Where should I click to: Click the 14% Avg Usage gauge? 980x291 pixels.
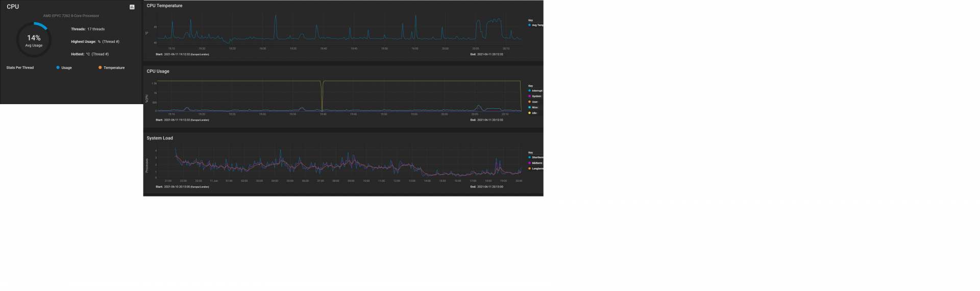point(34,40)
